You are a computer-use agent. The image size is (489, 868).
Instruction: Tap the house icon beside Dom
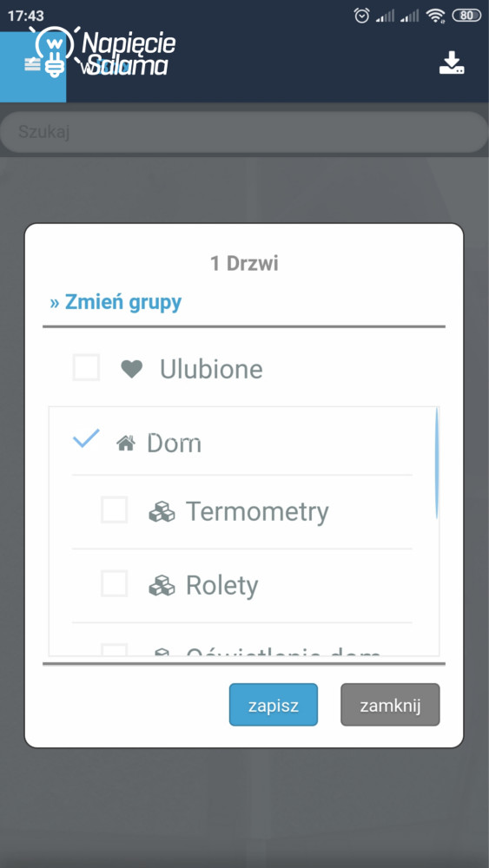(126, 443)
